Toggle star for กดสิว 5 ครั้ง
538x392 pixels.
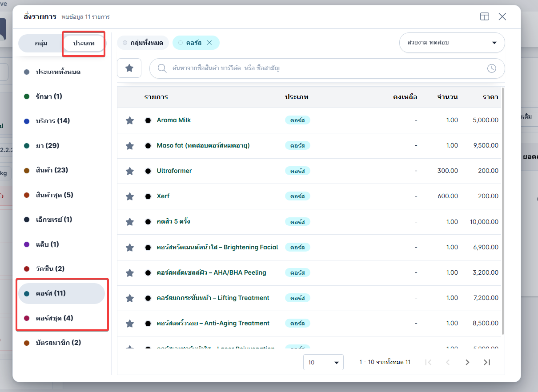130,222
